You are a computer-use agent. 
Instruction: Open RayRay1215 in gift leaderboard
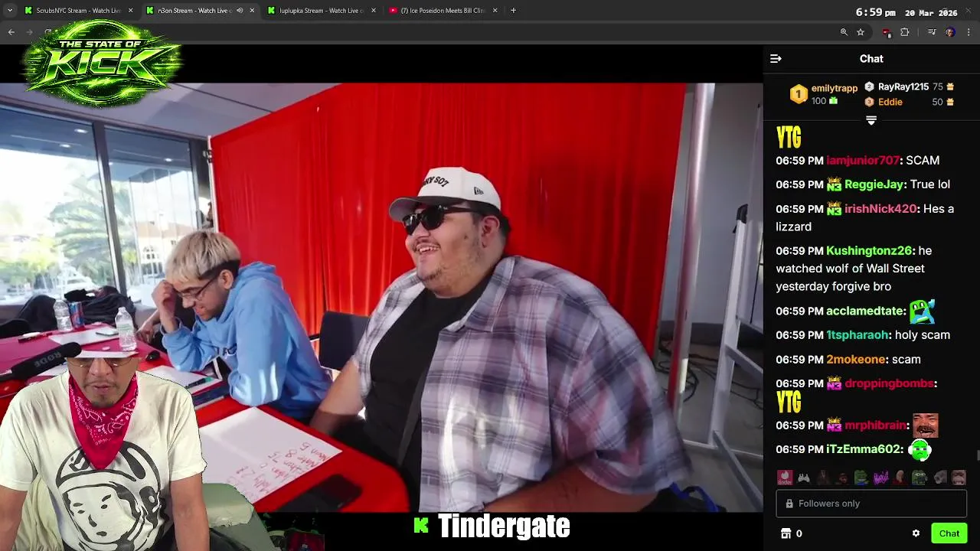coord(903,86)
